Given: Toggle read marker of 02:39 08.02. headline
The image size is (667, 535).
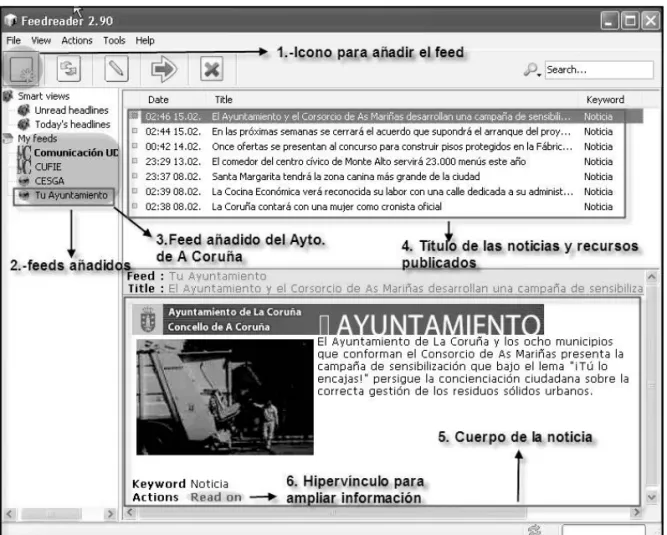Looking at the screenshot, I should click(134, 191).
